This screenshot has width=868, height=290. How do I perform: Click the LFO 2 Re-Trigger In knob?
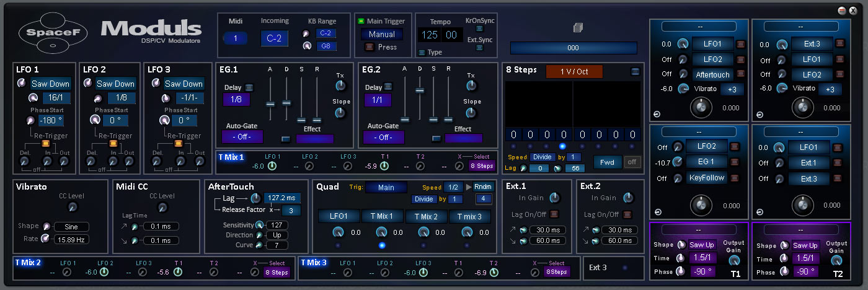click(x=112, y=161)
